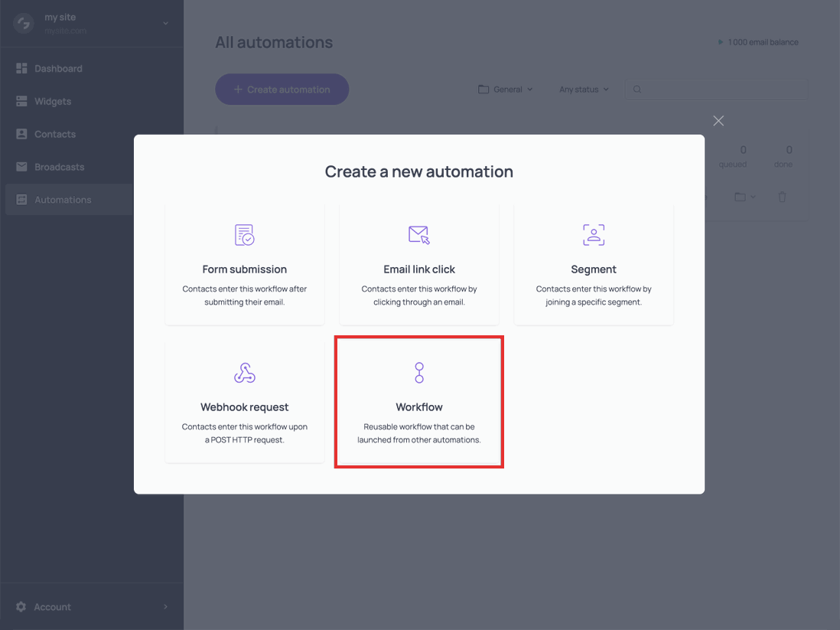Dismiss the Create a new automation dialog
The height and width of the screenshot is (630, 840).
point(718,120)
